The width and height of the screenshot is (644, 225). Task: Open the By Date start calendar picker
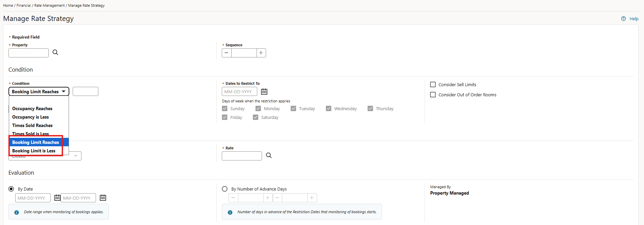pyautogui.click(x=57, y=198)
